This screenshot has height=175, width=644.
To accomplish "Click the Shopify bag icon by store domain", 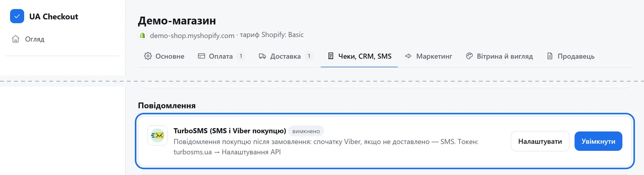I will 142,35.
